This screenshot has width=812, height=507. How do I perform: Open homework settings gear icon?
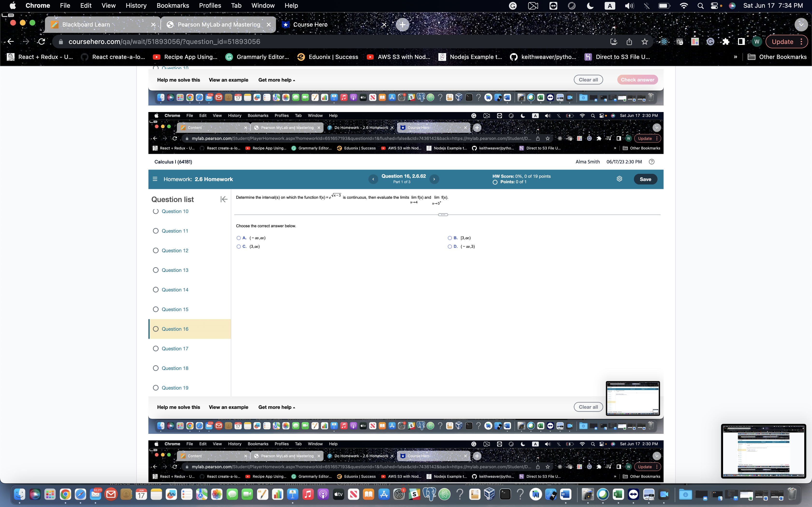619,179
